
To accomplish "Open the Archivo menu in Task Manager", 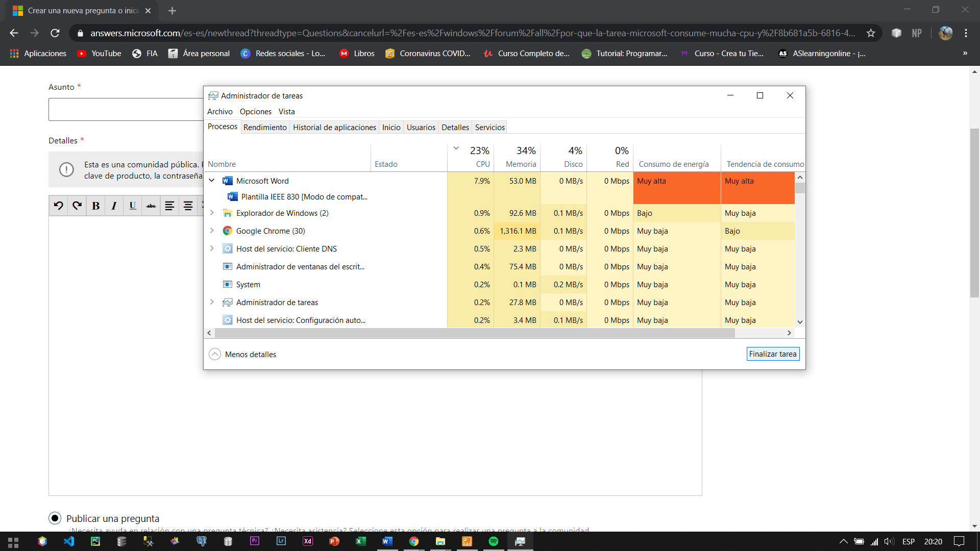I will click(219, 112).
